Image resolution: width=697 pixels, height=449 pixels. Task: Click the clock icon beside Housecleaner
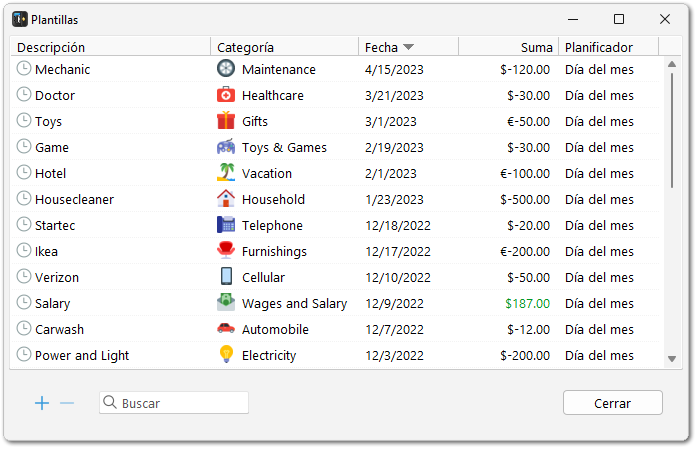(x=24, y=198)
